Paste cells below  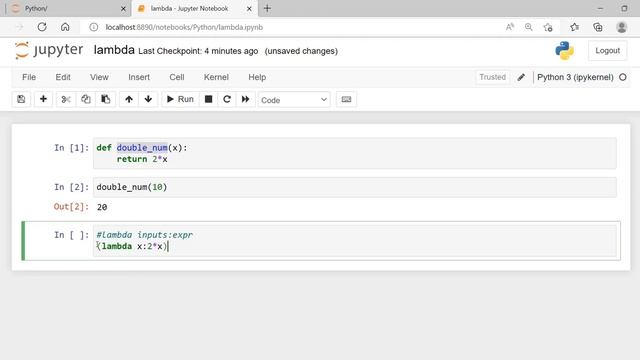[106, 99]
